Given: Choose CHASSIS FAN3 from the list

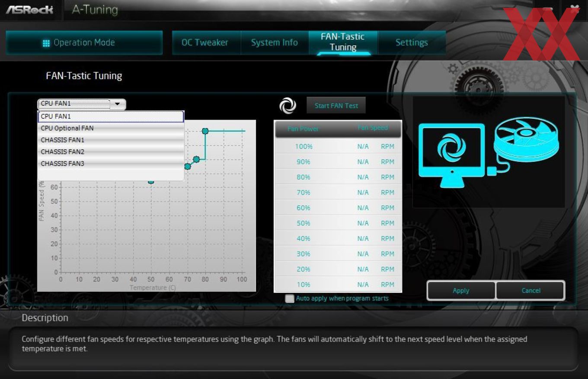Looking at the screenshot, I should point(111,164).
